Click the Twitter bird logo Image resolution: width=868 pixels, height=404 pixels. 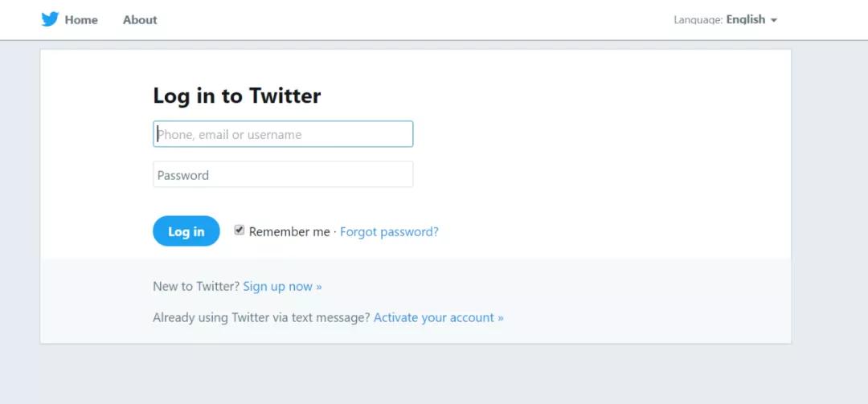pyautogui.click(x=50, y=19)
